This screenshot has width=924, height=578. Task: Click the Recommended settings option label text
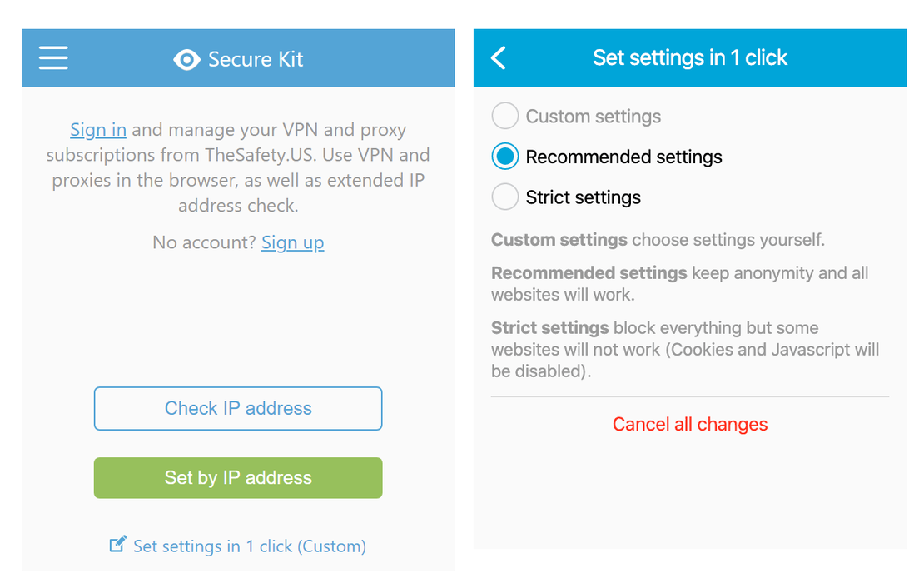click(623, 157)
